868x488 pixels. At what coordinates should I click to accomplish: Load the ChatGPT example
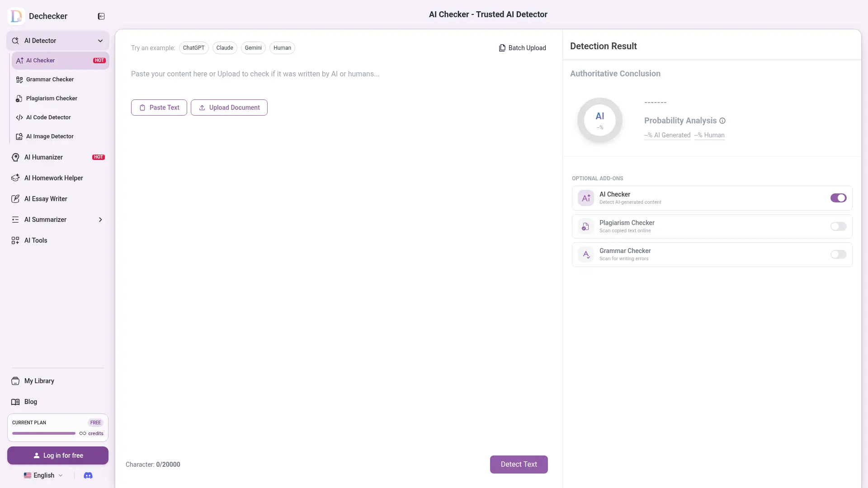193,48
